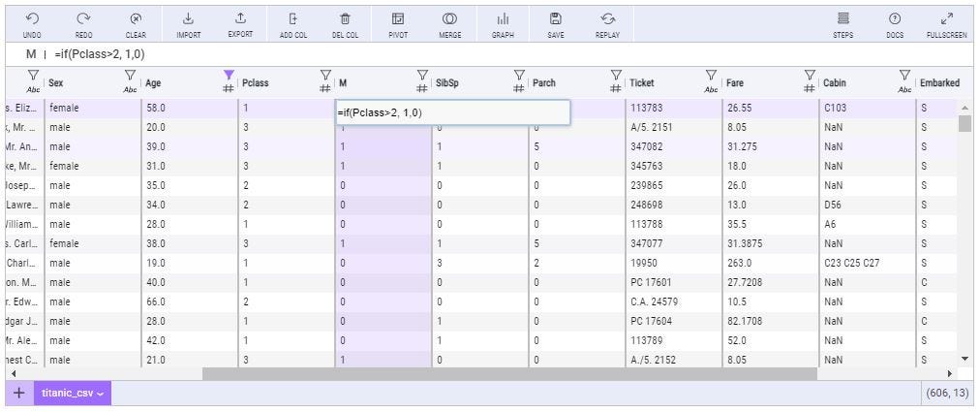Select the Cabin cell A6
This screenshot has height=412, width=980.
868,224
